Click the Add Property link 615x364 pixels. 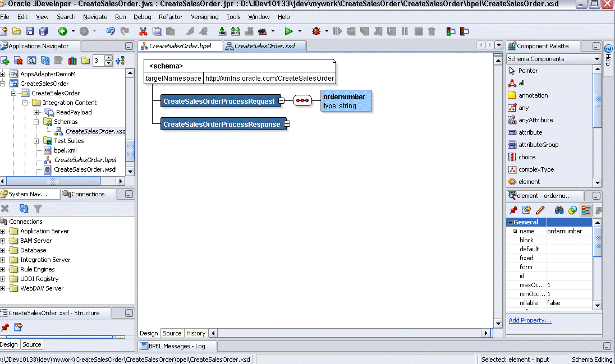point(530,320)
